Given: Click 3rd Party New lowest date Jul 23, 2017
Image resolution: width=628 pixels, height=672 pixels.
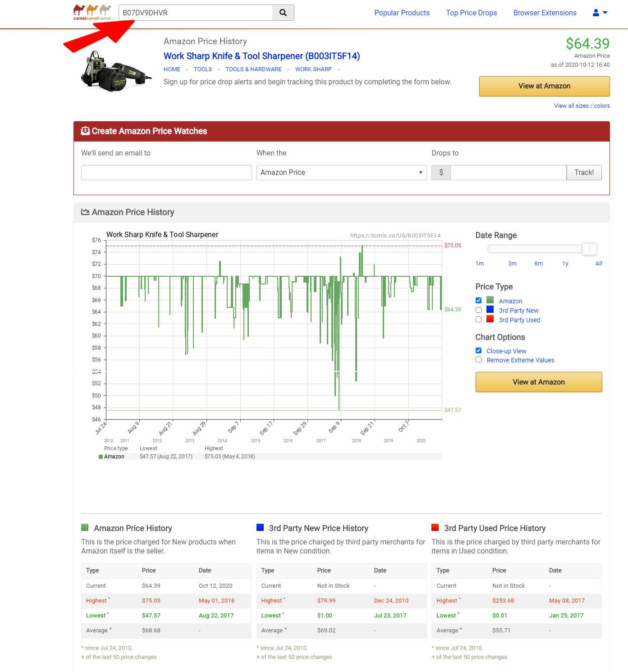Looking at the screenshot, I should pyautogui.click(x=390, y=616).
